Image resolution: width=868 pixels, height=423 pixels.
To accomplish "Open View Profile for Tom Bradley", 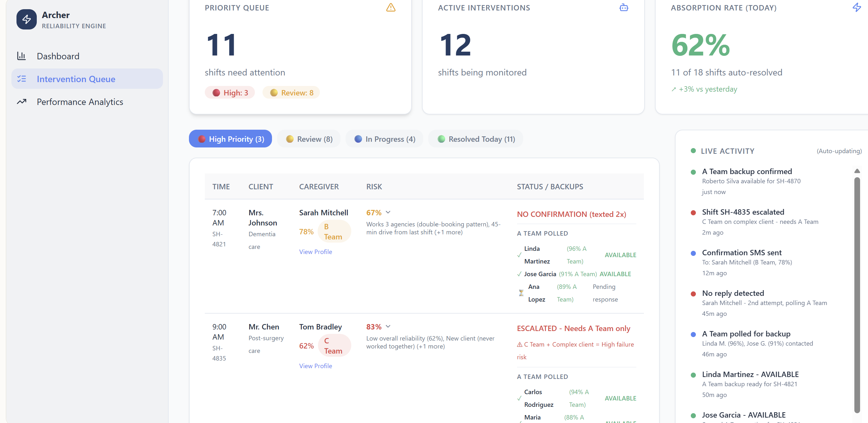I will (315, 366).
